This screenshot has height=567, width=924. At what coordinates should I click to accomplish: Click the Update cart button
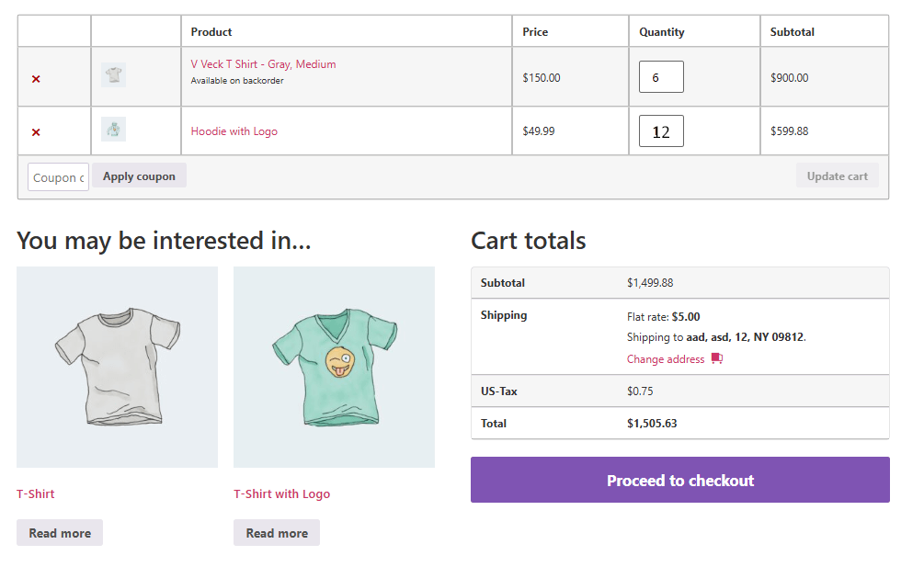[x=837, y=176]
